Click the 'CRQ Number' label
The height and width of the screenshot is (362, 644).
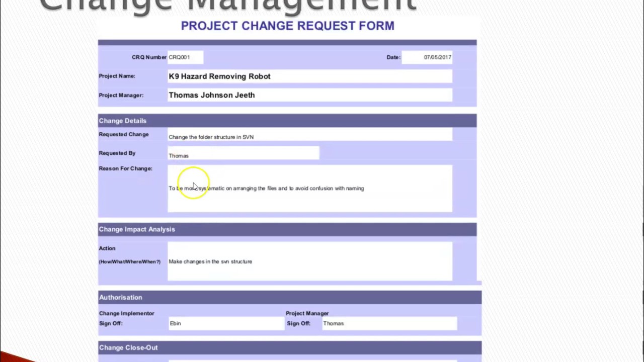click(149, 57)
